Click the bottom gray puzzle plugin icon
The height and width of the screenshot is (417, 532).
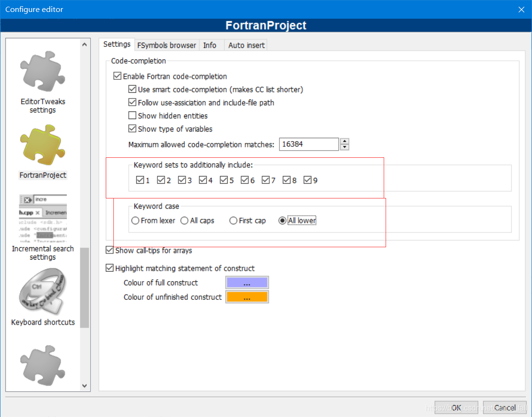point(43,365)
